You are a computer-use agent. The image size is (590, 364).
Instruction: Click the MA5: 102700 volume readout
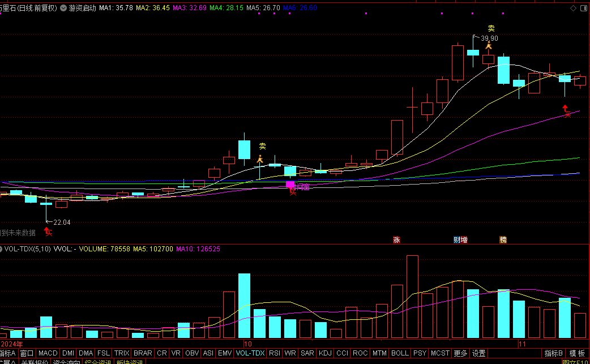pos(153,249)
